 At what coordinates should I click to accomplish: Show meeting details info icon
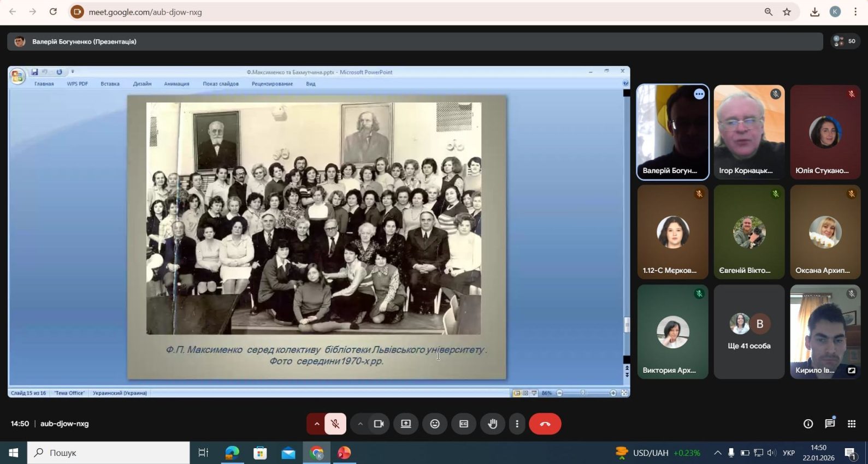808,424
